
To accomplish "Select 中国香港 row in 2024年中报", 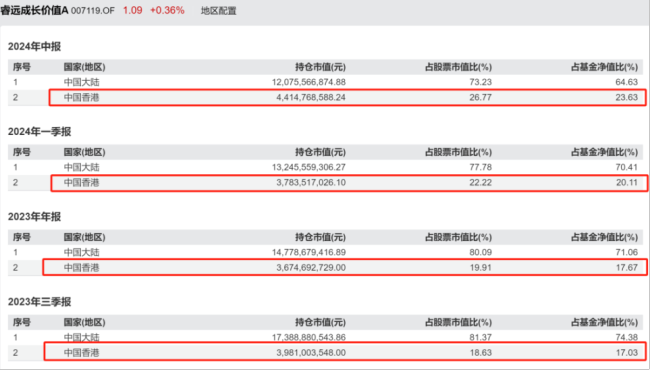I will click(x=325, y=98).
